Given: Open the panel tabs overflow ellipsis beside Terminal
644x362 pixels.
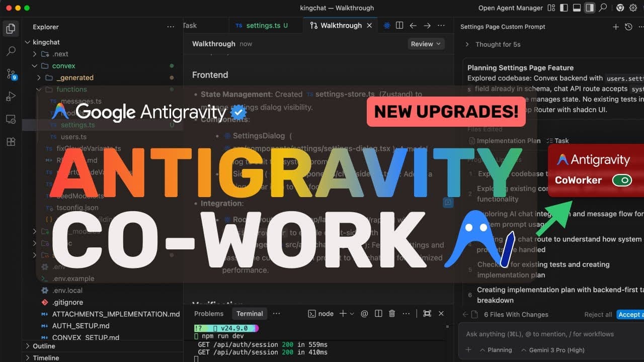Looking at the screenshot, I should 276,313.
